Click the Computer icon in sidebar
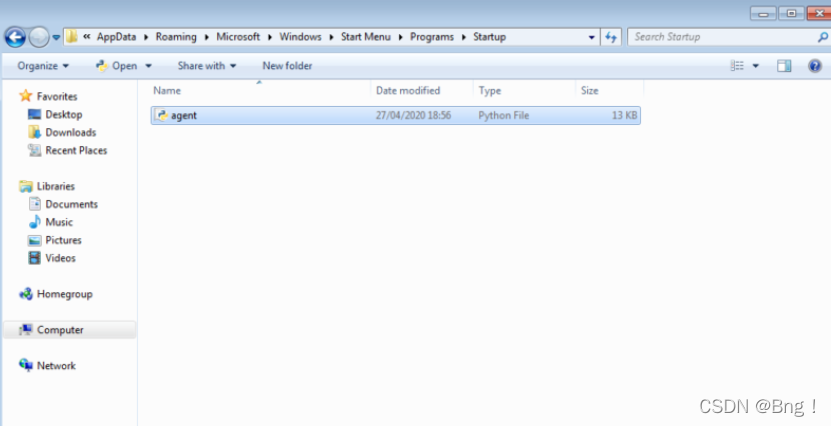Image resolution: width=831 pixels, height=426 pixels. 25,330
